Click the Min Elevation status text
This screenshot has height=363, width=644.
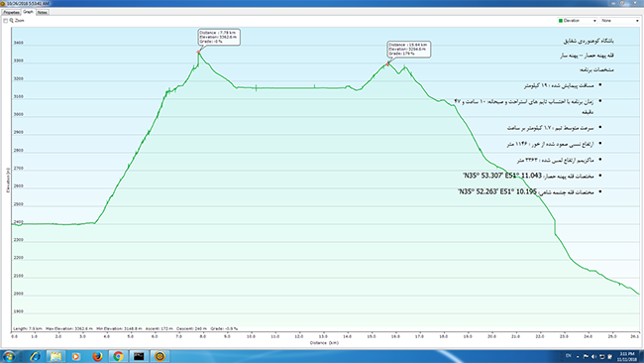coord(119,329)
